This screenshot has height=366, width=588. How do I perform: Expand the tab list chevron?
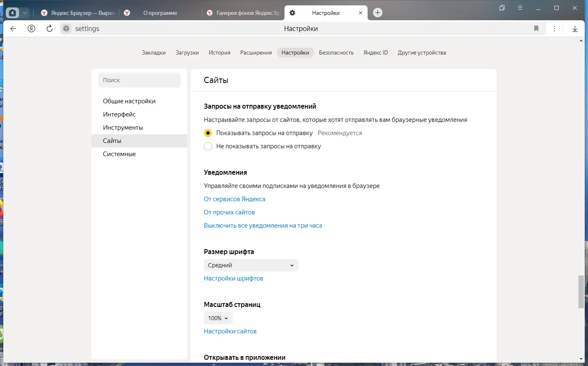tap(25, 13)
